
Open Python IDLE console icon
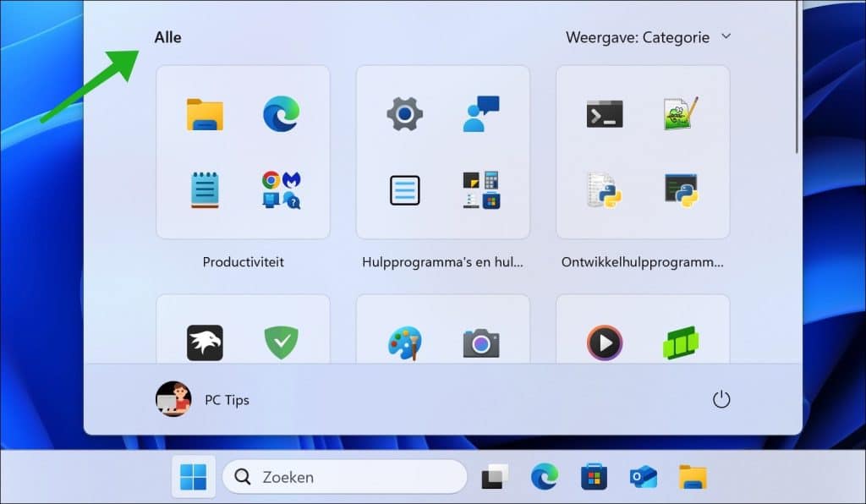[680, 190]
